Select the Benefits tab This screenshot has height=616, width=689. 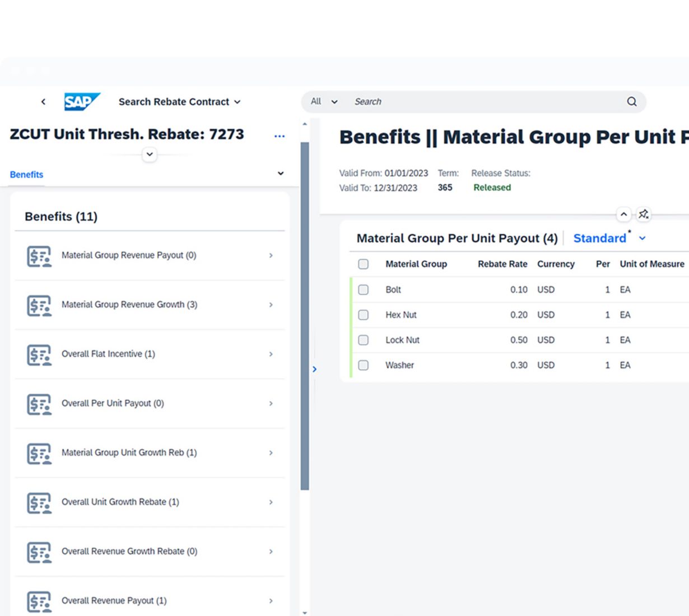tap(26, 175)
